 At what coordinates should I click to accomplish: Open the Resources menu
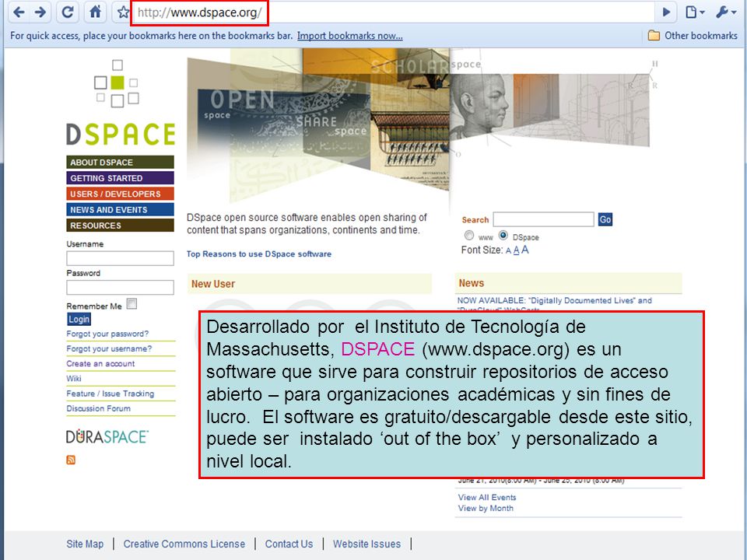pyautogui.click(x=120, y=226)
